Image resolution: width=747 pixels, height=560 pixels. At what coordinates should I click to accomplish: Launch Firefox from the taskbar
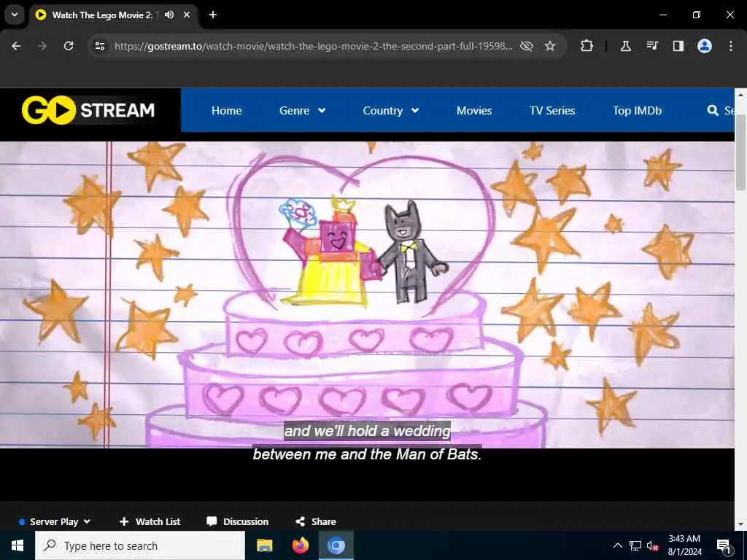[x=300, y=545]
